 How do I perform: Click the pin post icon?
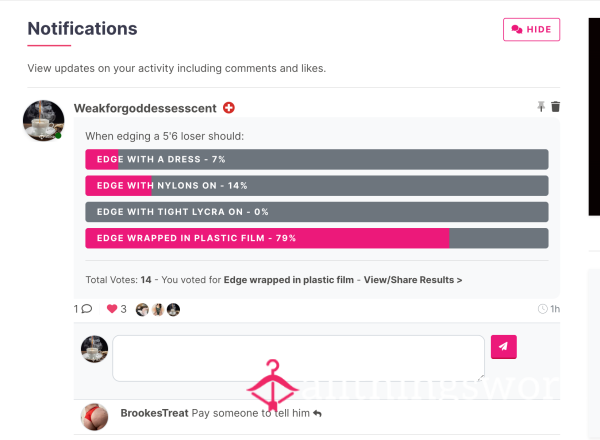541,107
